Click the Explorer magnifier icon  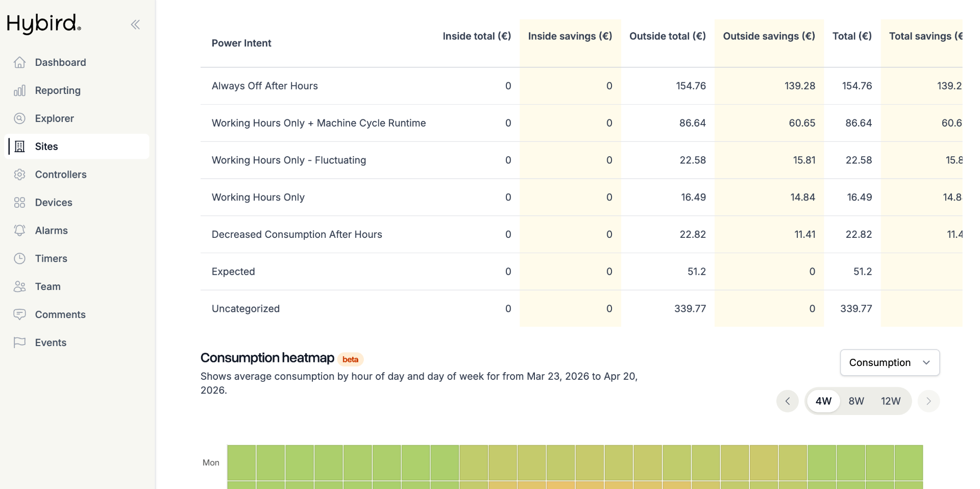[19, 118]
